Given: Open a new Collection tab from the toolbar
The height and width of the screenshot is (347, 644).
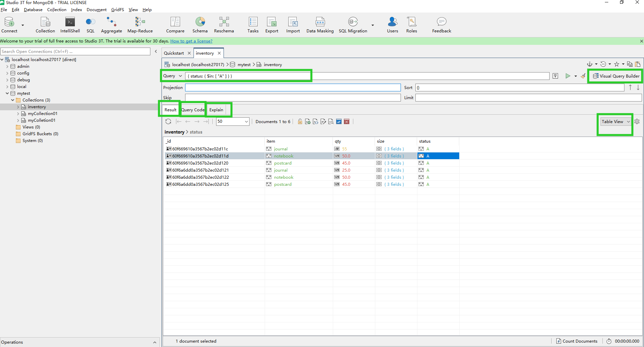Looking at the screenshot, I should coord(45,25).
